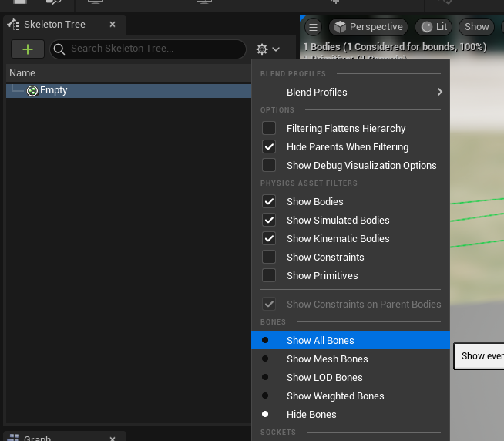
Task: Select Show Mesh Bones option
Action: tap(351, 359)
